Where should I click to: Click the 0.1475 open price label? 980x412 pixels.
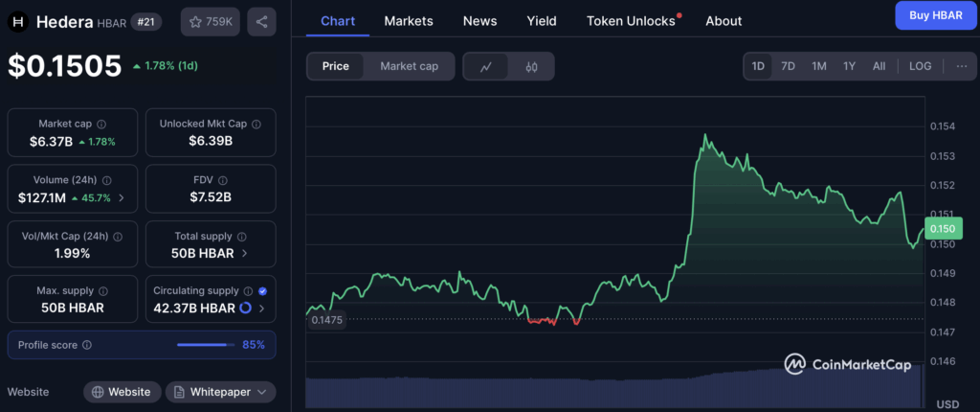pyautogui.click(x=327, y=319)
